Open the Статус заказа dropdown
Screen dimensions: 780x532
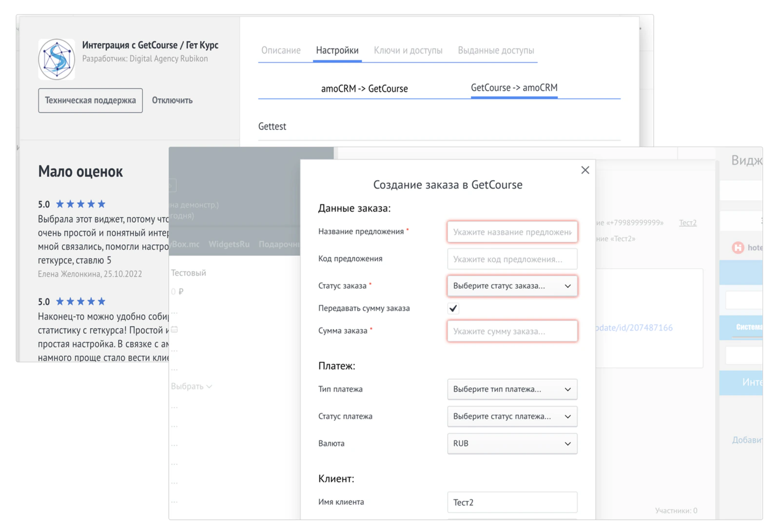pyautogui.click(x=512, y=286)
